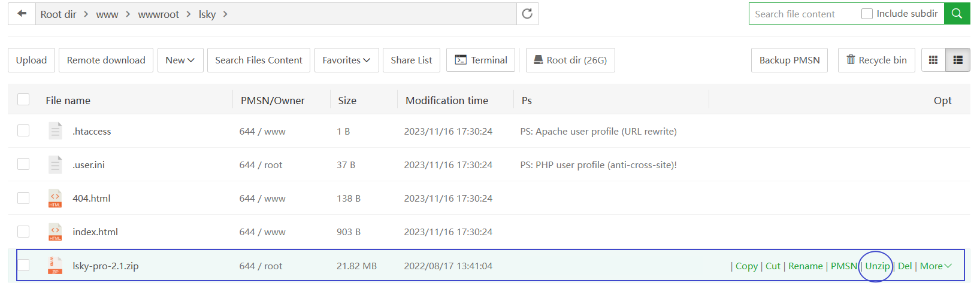Click the back arrow navigation icon
The width and height of the screenshot is (980, 286).
click(x=22, y=14)
